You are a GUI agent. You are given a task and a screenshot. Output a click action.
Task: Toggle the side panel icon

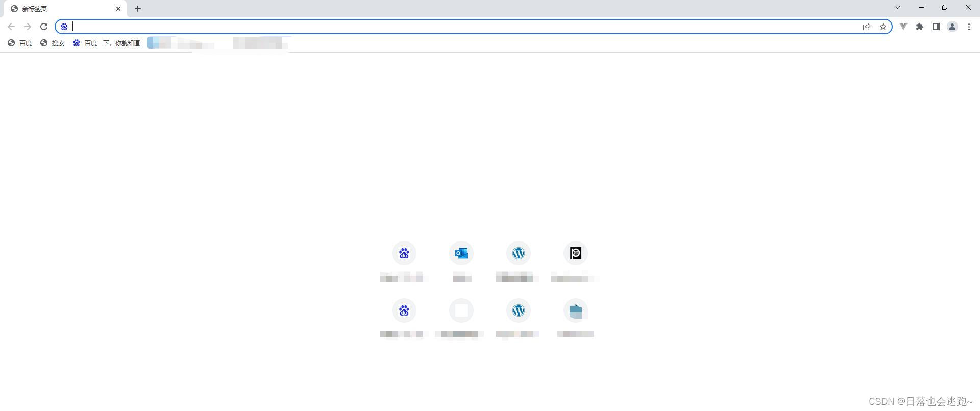936,27
